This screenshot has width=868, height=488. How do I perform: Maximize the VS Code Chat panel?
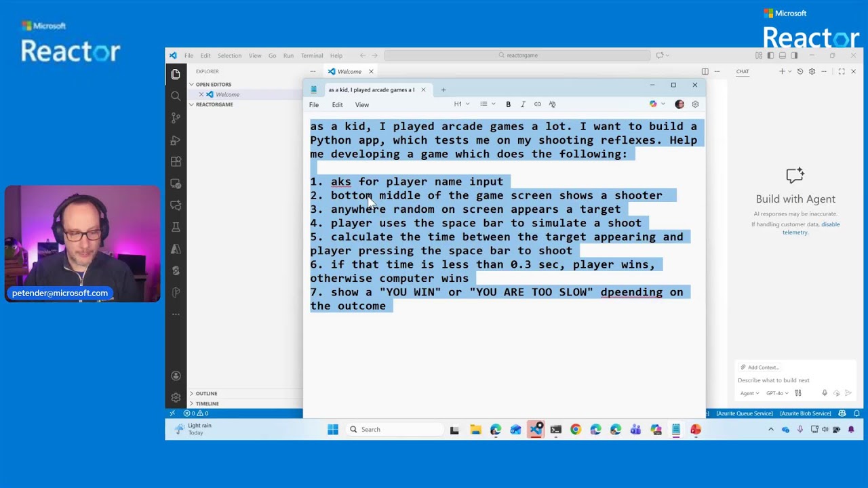(842, 71)
